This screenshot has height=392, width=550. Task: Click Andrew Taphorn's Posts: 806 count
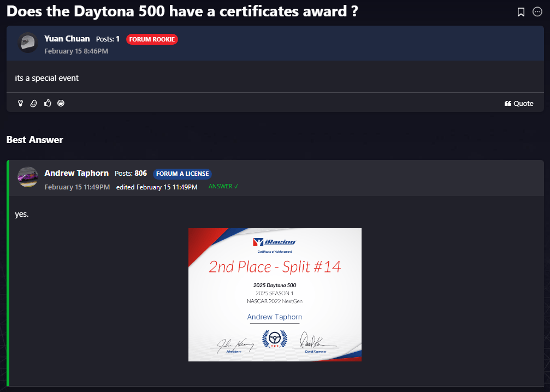point(131,173)
